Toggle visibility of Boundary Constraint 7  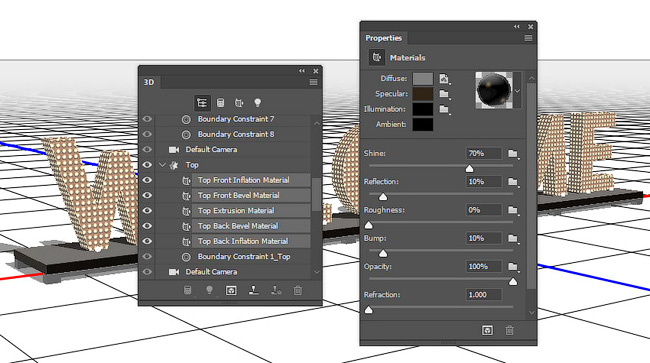click(147, 119)
